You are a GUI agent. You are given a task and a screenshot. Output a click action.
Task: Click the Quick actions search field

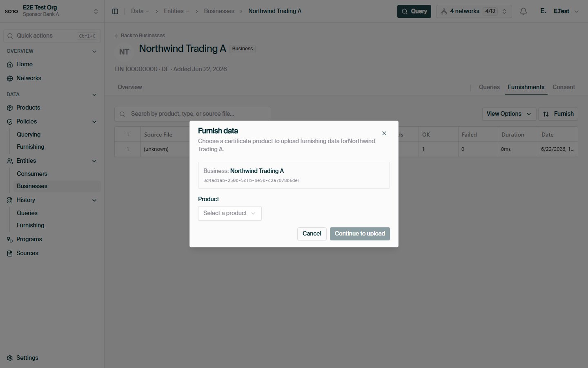52,36
